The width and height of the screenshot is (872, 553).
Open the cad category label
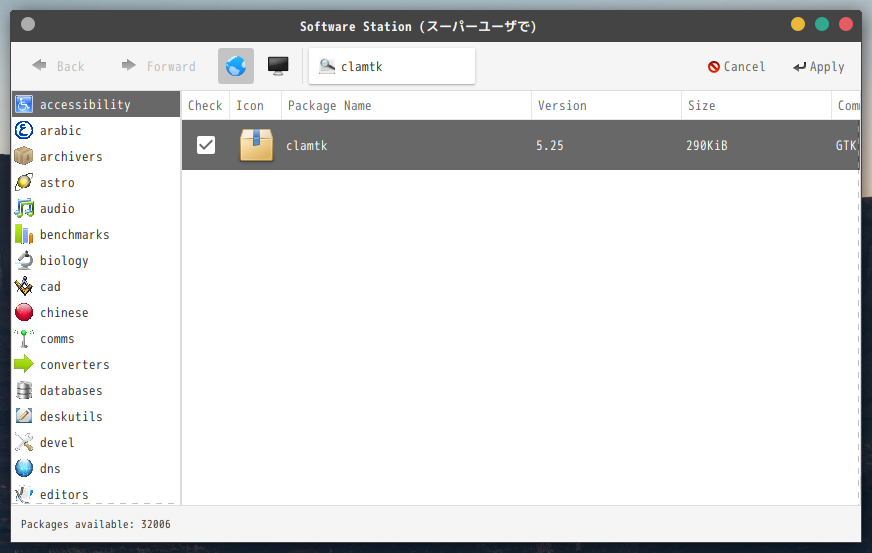pos(50,287)
